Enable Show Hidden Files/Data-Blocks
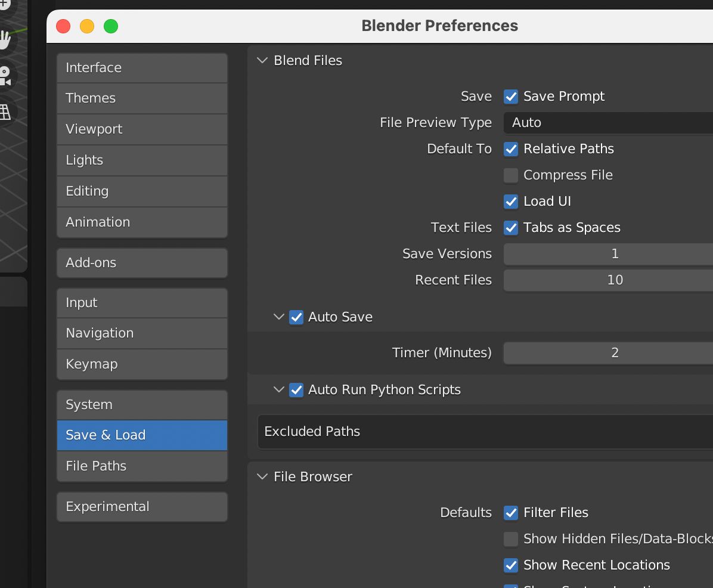Screen dimensions: 713x588 511,539
